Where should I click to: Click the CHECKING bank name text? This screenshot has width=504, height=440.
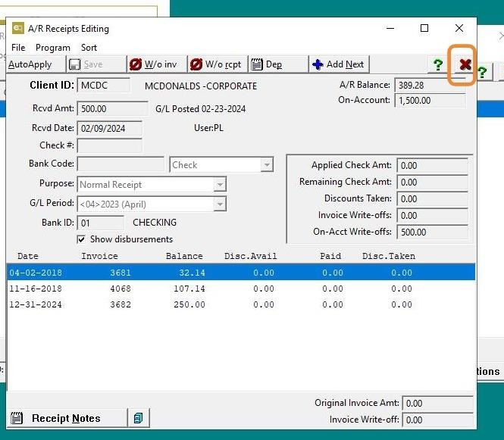(x=155, y=222)
